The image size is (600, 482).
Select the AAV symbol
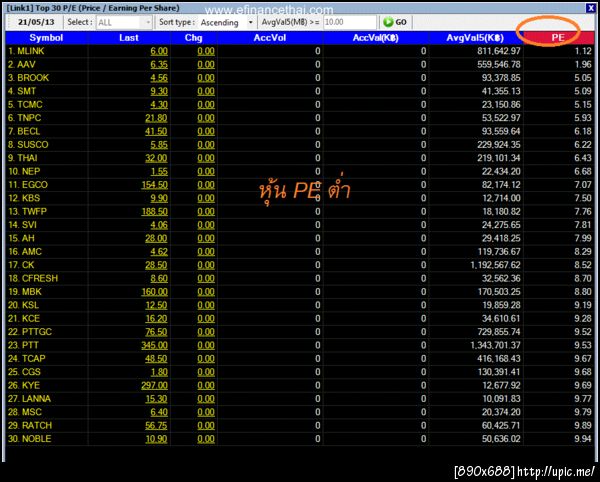click(x=26, y=64)
